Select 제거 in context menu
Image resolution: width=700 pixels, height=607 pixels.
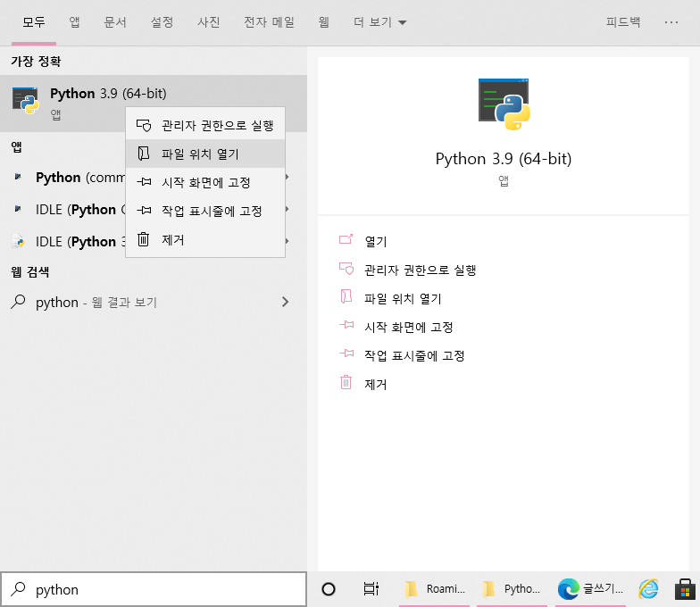(x=205, y=239)
